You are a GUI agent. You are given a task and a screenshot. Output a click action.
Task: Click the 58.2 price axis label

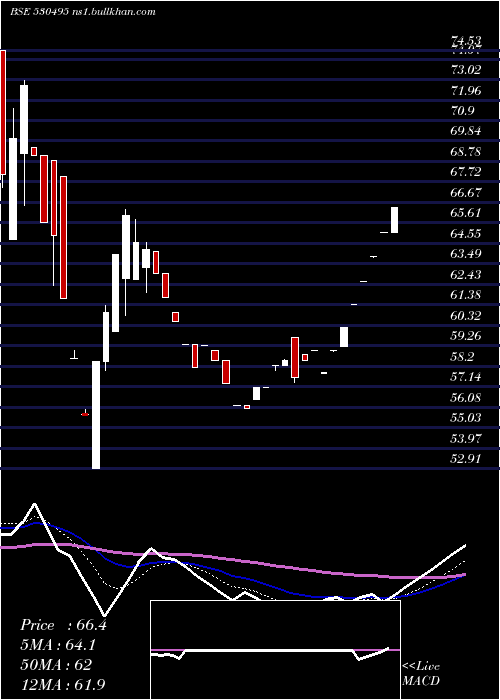tap(463, 356)
